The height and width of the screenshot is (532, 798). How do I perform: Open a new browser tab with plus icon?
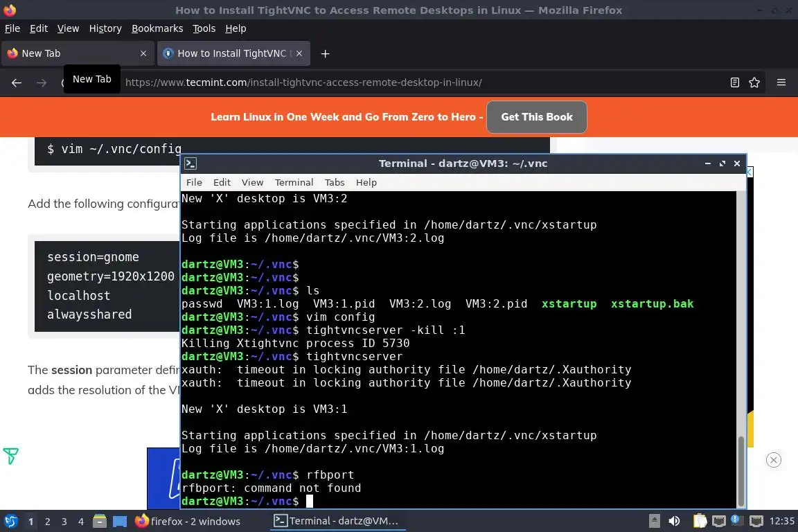coord(325,53)
